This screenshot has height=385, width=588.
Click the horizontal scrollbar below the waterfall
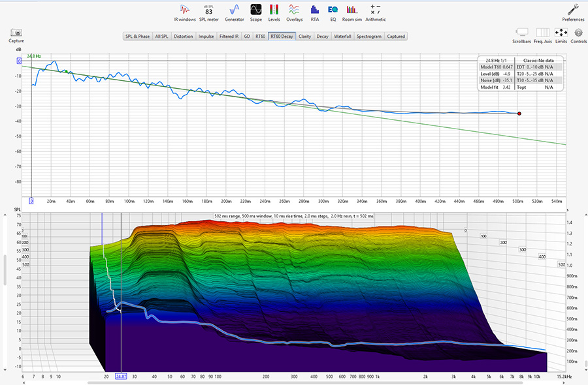pos(294,382)
